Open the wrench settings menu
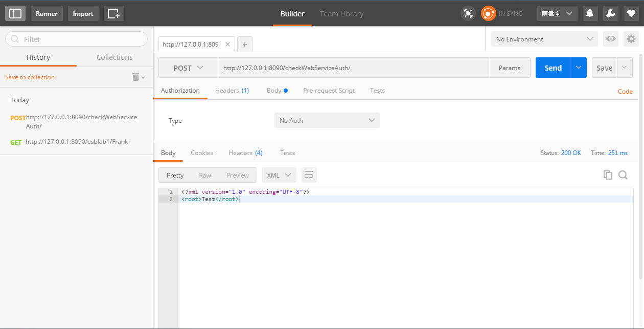This screenshot has height=329, width=644. point(610,13)
